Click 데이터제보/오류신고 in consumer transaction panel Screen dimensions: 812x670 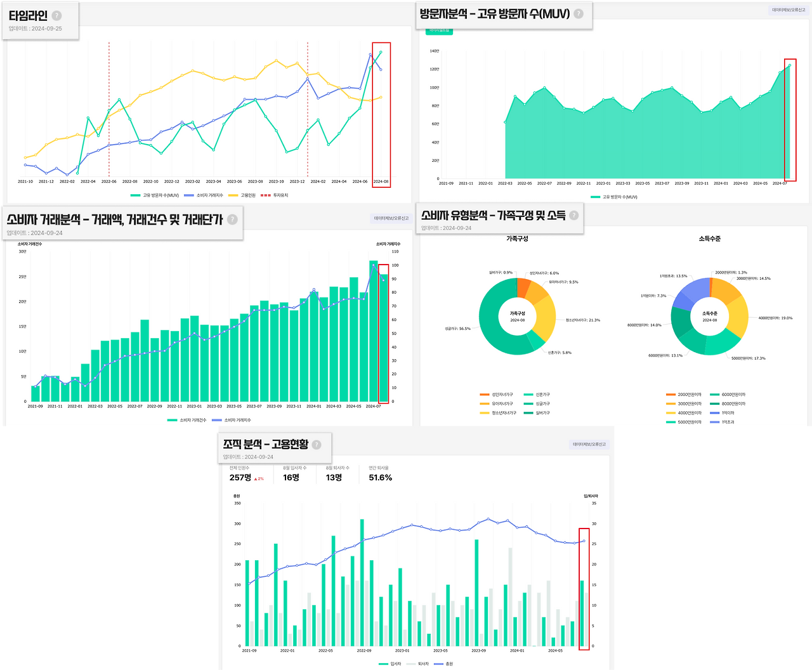click(x=391, y=218)
